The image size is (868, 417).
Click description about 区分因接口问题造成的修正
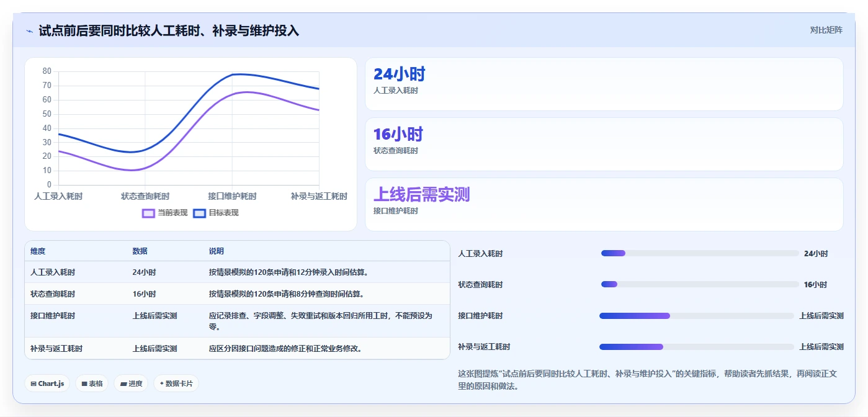(285, 349)
